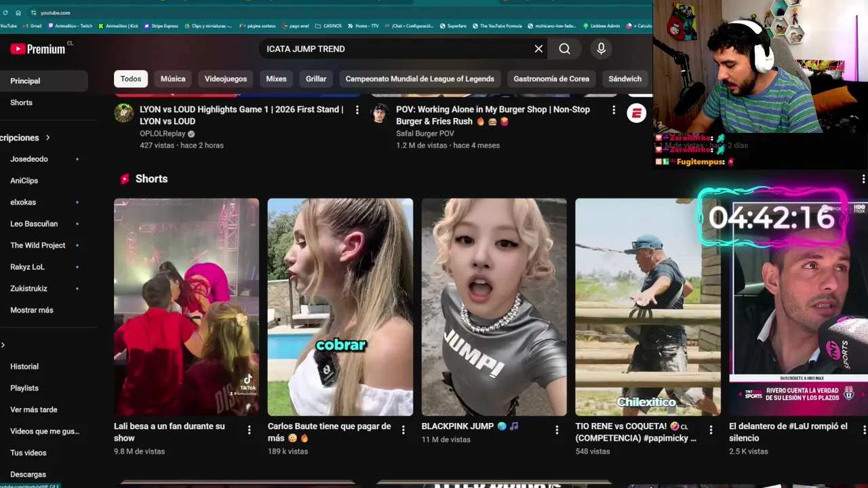Go to Principal in the sidebar
The width and height of the screenshot is (868, 488).
point(43,81)
